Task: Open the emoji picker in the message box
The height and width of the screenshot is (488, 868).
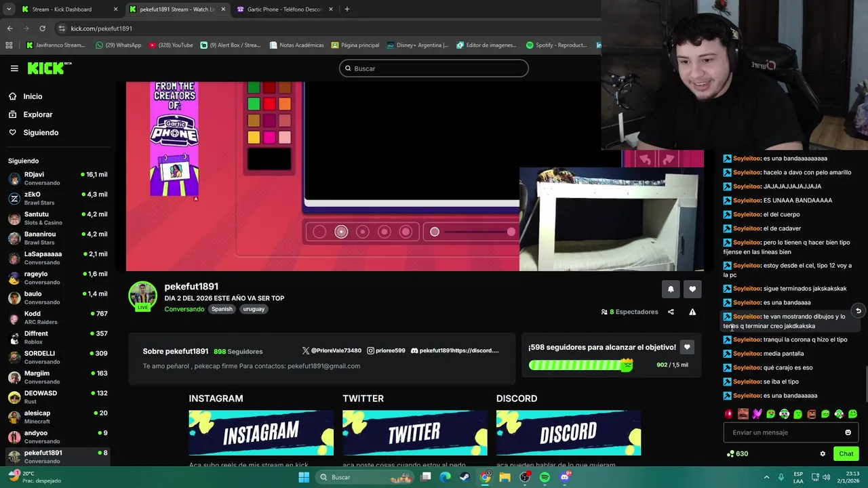Action: [848, 432]
